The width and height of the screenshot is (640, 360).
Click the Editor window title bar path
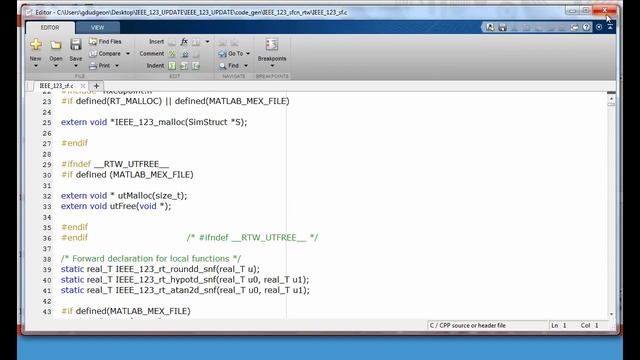click(x=191, y=12)
